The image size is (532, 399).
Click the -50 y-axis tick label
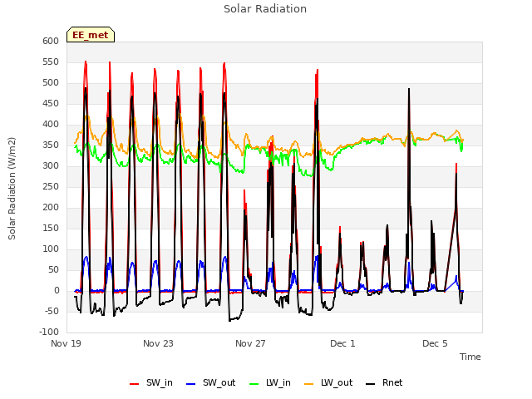pyautogui.click(x=52, y=312)
